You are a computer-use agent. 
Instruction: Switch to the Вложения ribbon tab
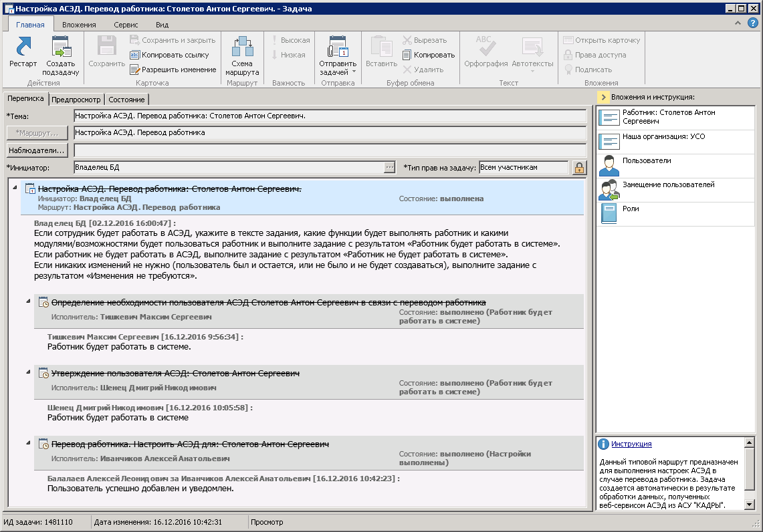tap(79, 24)
